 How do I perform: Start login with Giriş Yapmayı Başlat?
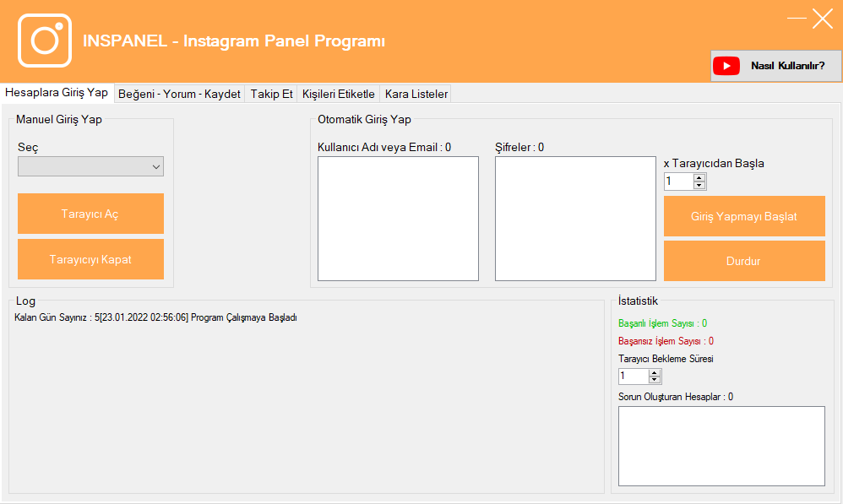pyautogui.click(x=744, y=216)
